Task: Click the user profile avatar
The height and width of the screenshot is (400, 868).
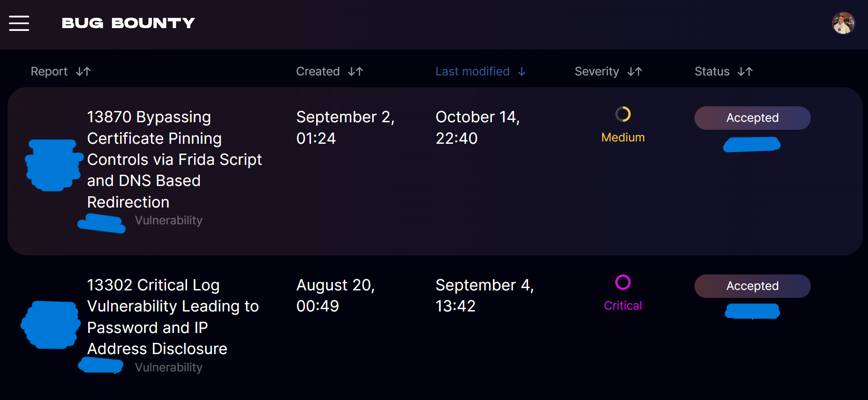Action: 843,23
